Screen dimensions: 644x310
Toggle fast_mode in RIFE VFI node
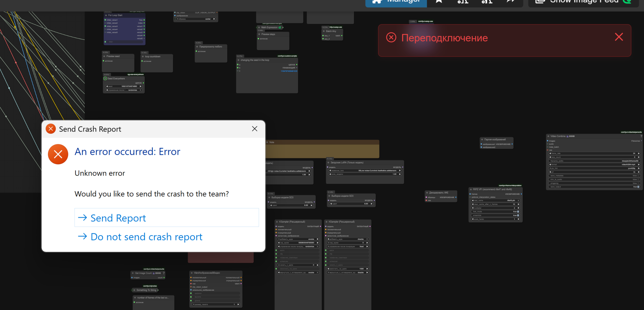518,212
